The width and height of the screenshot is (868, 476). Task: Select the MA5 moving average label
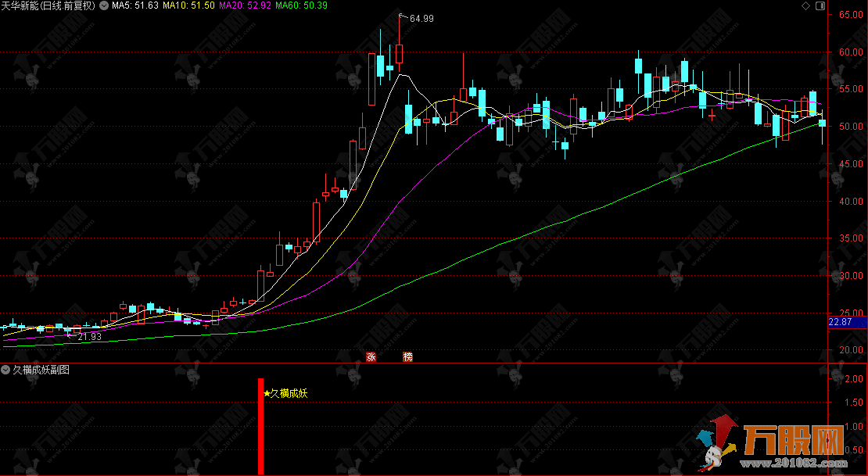(x=135, y=5)
